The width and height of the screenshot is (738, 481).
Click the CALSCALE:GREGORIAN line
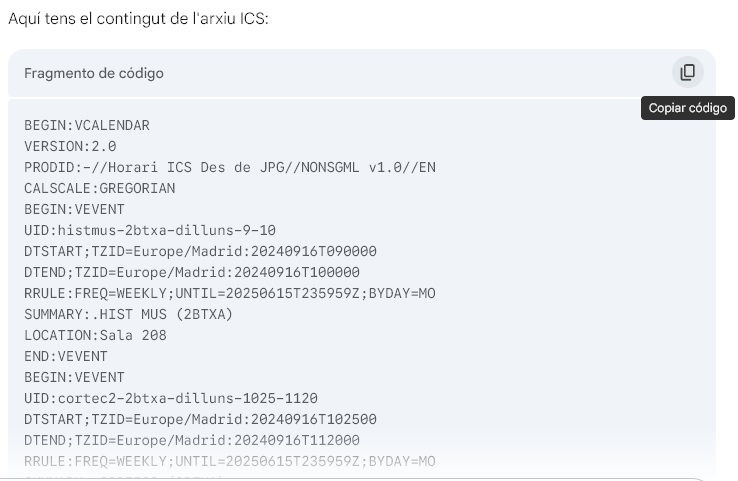[99, 188]
